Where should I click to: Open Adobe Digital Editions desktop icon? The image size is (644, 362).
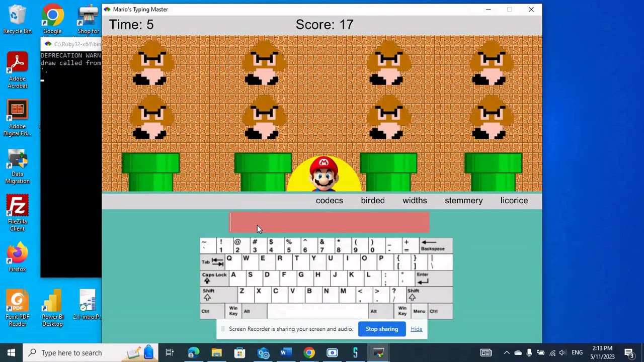[x=17, y=119]
